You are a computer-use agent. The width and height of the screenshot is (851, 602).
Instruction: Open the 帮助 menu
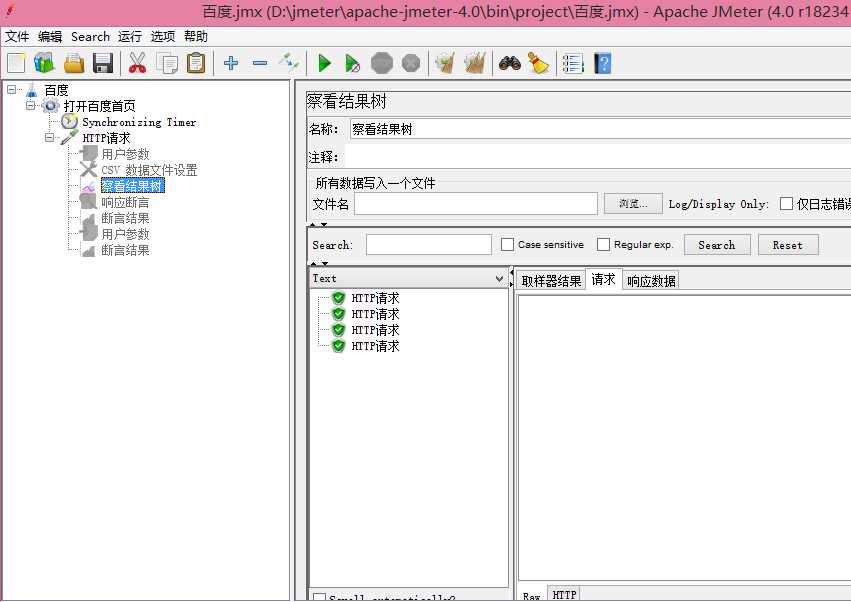click(x=196, y=36)
